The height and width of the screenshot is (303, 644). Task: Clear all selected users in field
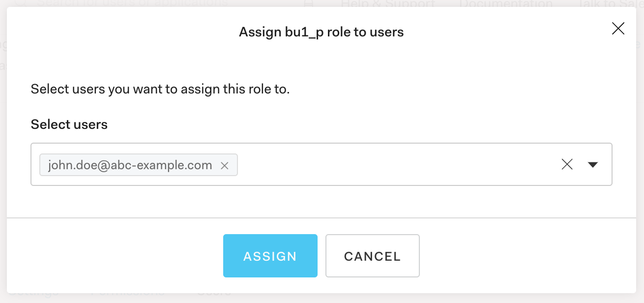point(567,165)
